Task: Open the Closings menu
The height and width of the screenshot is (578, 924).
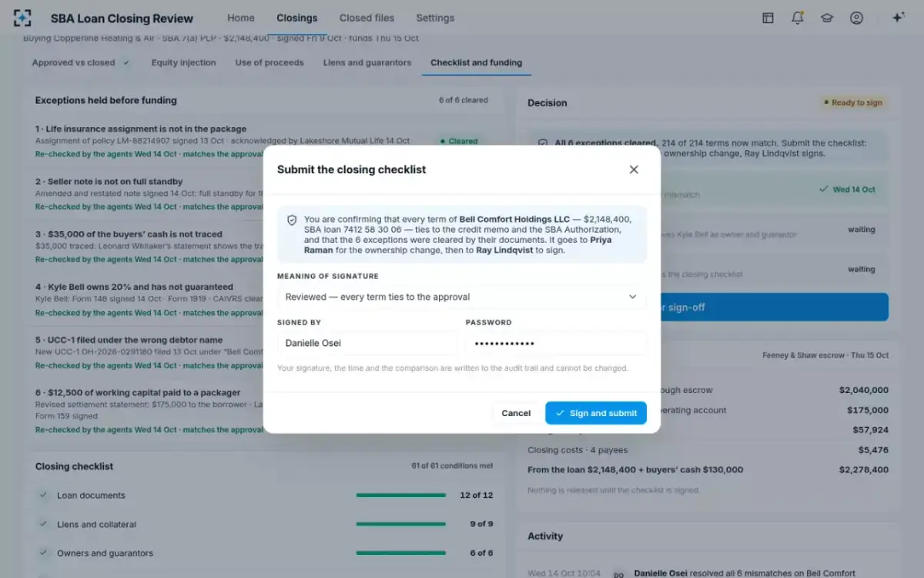Action: 296,18
